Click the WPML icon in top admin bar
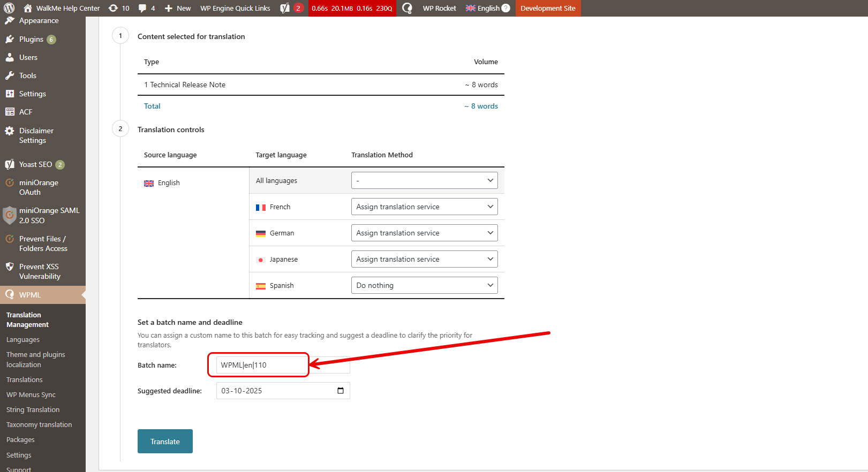The height and width of the screenshot is (472, 868). coord(407,8)
